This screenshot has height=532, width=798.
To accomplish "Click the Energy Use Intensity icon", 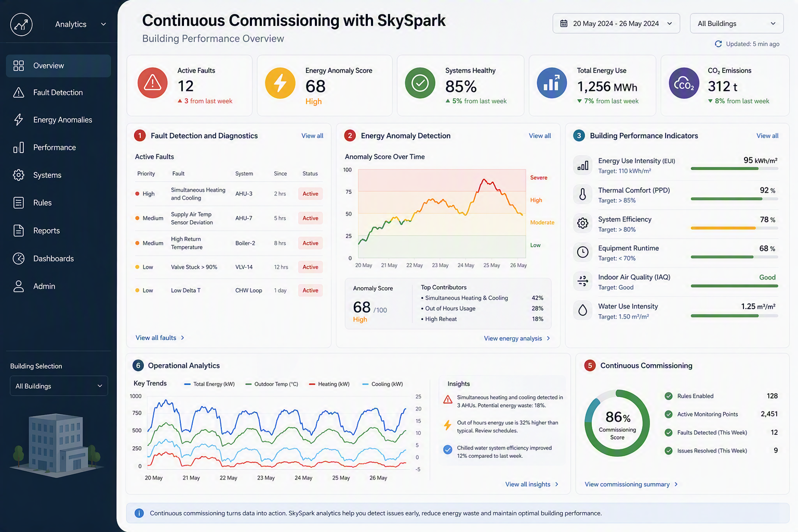I will coord(583,165).
